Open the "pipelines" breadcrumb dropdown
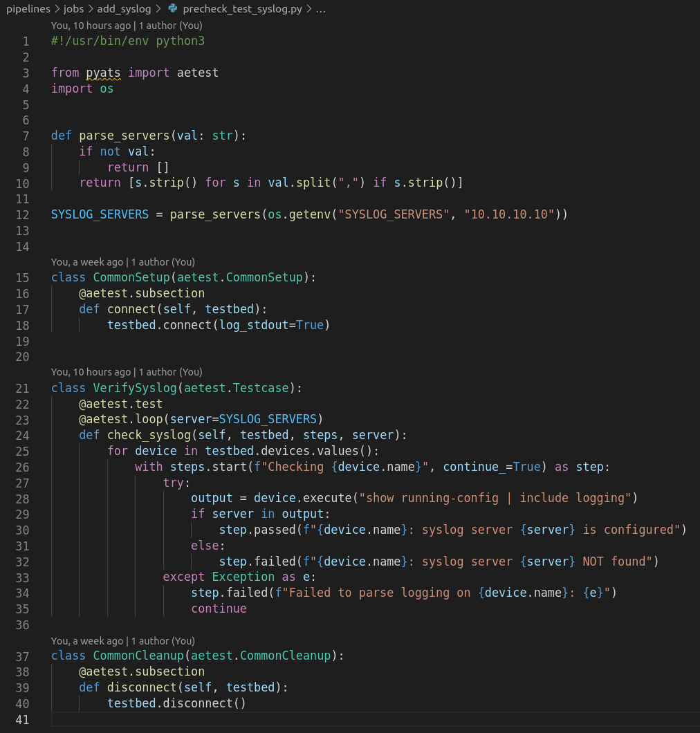 tap(28, 9)
